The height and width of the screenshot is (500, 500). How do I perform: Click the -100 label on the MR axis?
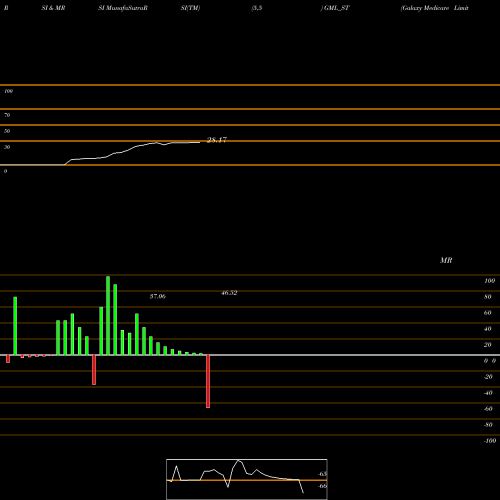tap(490, 441)
